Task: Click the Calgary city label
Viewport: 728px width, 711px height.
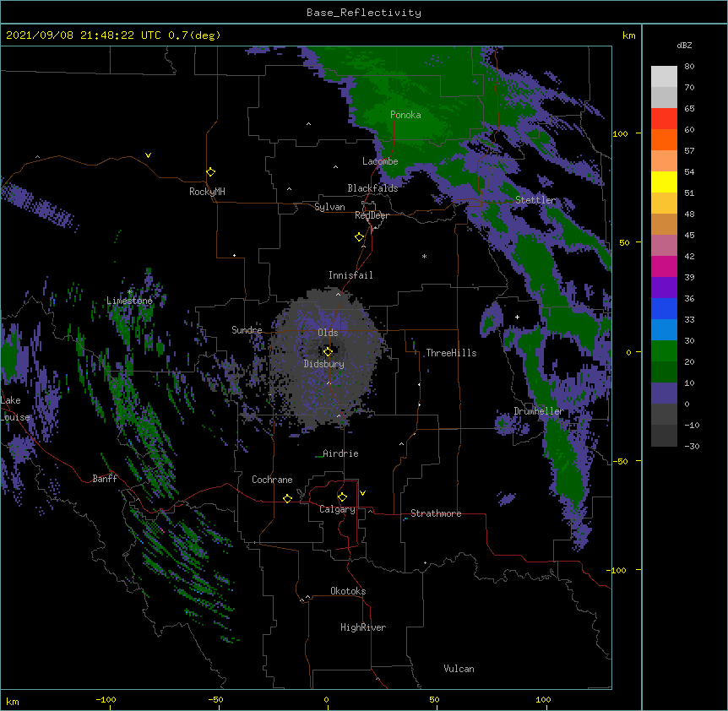Action: click(x=337, y=509)
